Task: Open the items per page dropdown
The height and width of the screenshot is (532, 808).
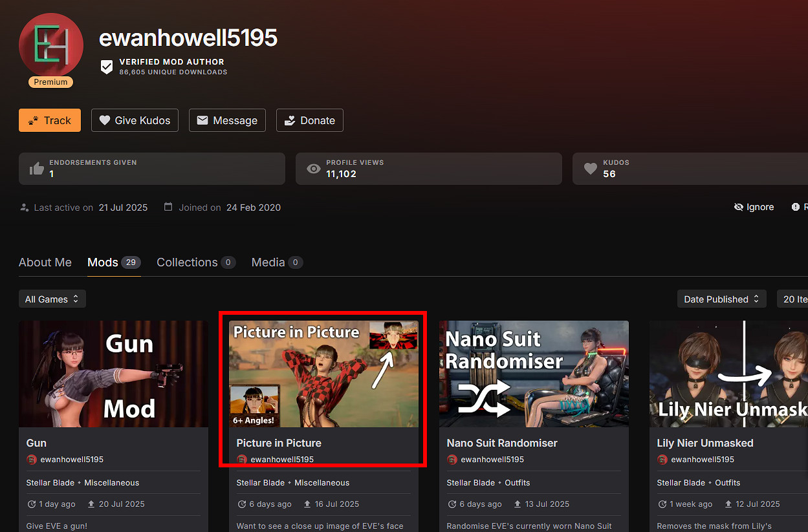Action: pyautogui.click(x=793, y=299)
